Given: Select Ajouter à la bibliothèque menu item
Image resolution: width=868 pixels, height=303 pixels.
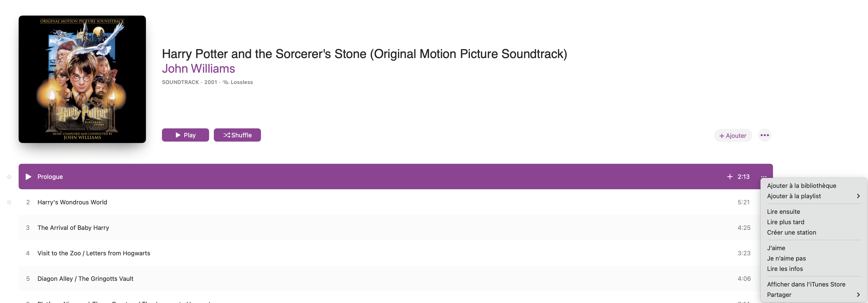Looking at the screenshot, I should [x=801, y=185].
